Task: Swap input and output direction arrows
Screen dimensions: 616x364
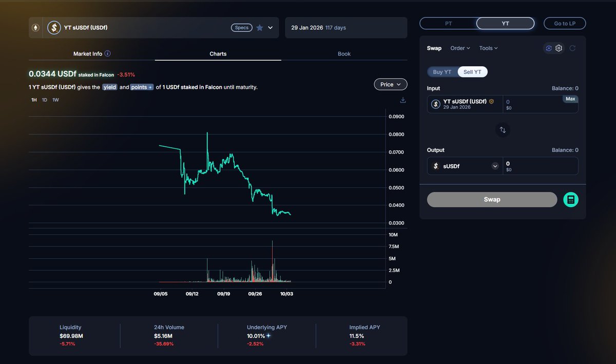Action: (503, 130)
